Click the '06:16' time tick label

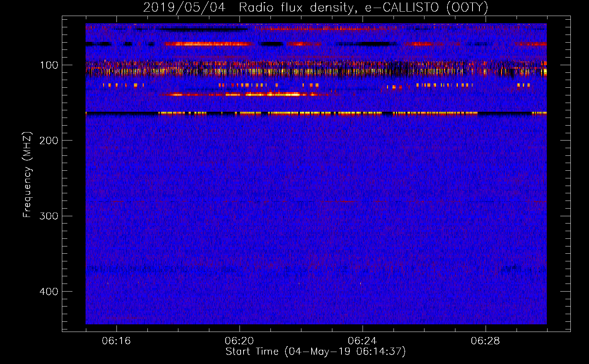[116, 341]
